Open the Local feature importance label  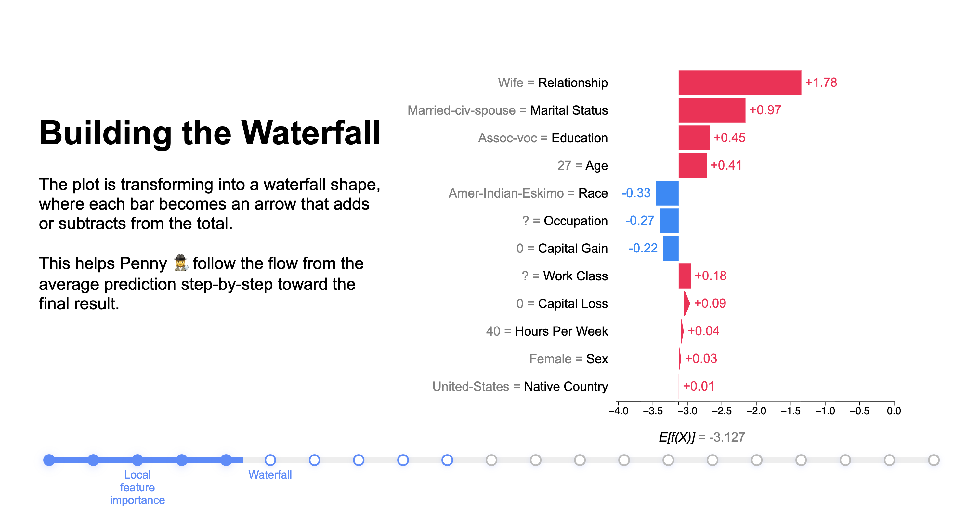pos(137,487)
